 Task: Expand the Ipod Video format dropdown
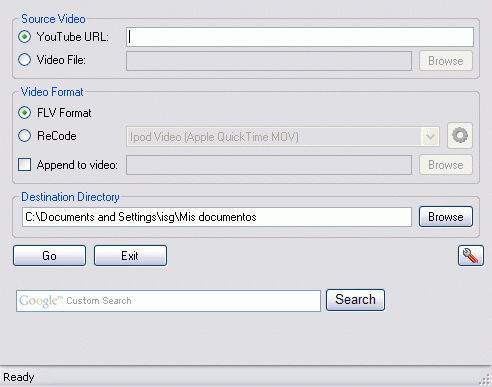(x=430, y=137)
